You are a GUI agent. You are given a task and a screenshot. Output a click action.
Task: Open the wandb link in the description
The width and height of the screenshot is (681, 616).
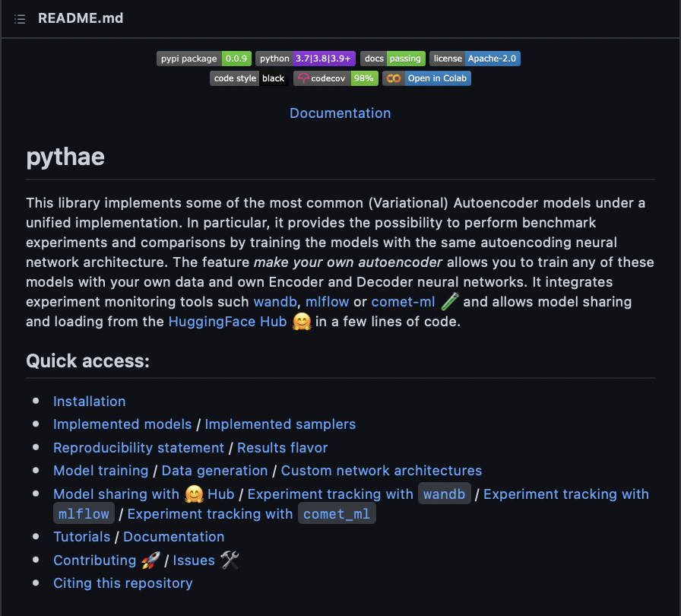pyautogui.click(x=275, y=302)
